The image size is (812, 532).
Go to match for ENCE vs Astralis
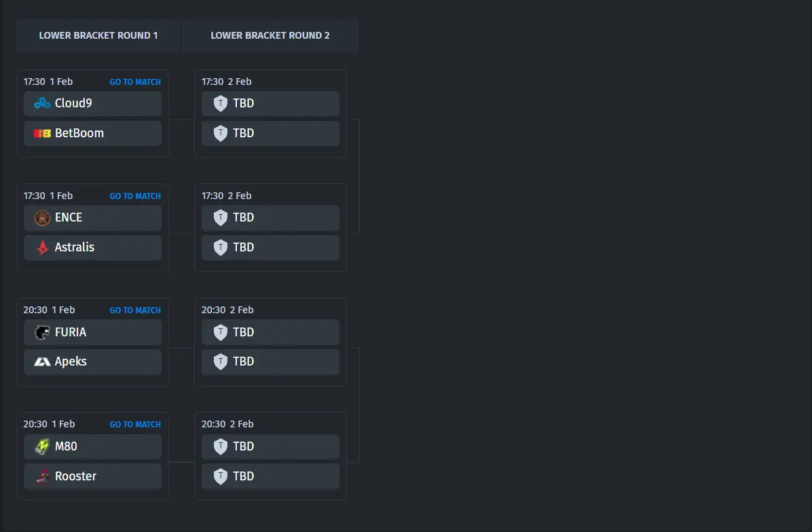[x=135, y=196]
